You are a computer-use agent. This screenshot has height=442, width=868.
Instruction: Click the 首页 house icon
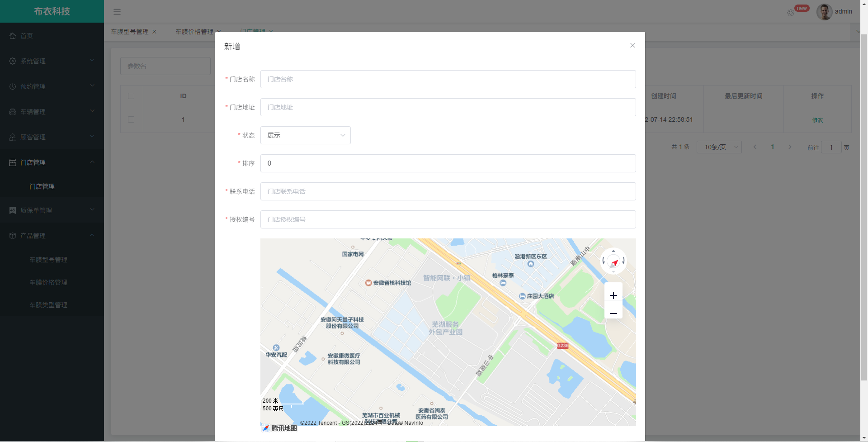coord(13,36)
